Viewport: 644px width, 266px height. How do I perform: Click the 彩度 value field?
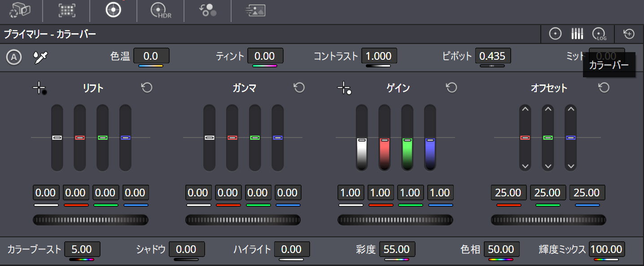pos(397,249)
